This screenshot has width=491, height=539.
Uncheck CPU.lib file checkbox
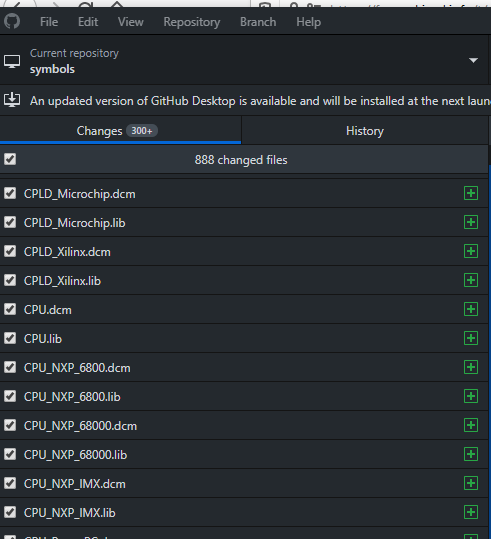tap(10, 338)
